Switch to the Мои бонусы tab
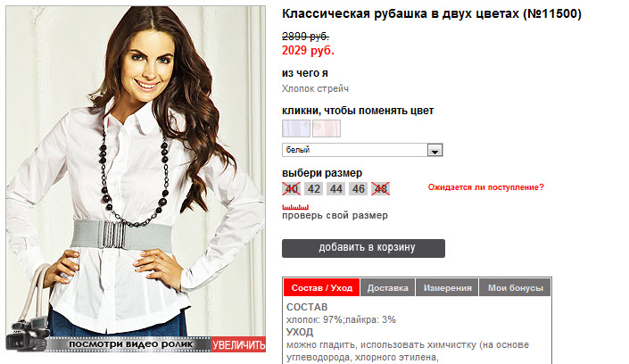This screenshot has height=364, width=629. pyautogui.click(x=515, y=288)
